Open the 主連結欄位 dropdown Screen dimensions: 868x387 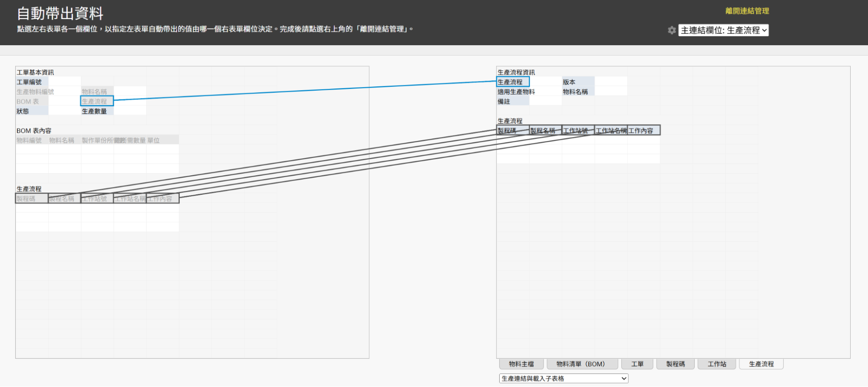click(x=723, y=30)
